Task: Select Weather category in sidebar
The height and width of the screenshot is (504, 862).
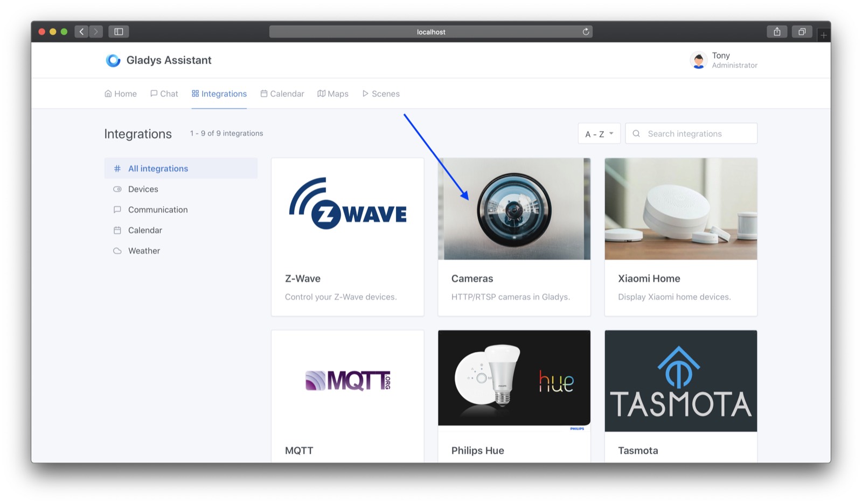Action: [x=144, y=250]
